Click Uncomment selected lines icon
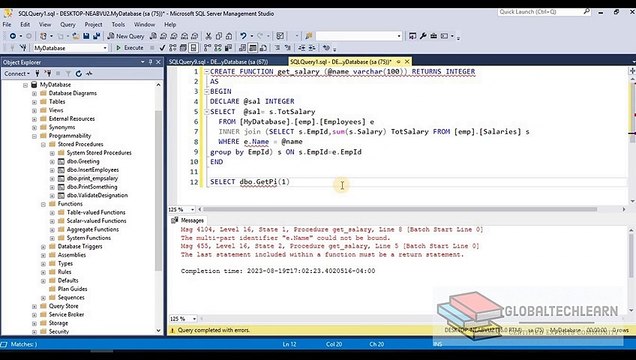636x360 pixels. (x=288, y=48)
